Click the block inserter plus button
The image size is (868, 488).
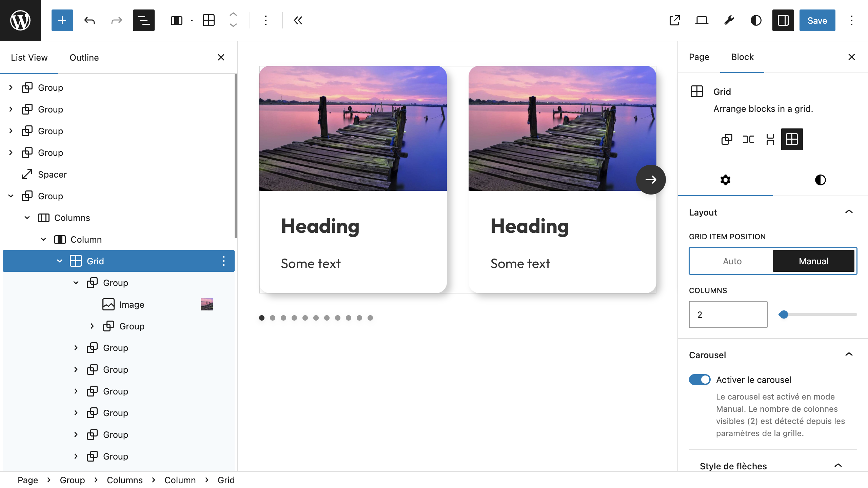[x=62, y=20]
